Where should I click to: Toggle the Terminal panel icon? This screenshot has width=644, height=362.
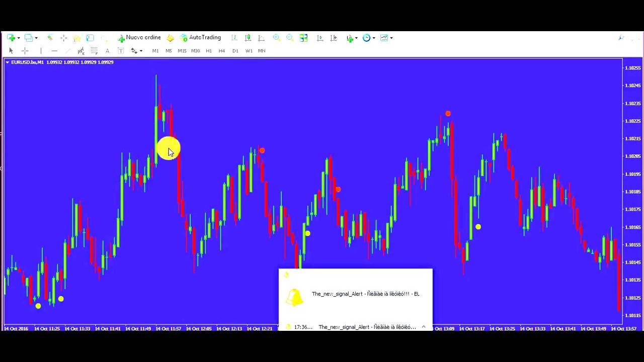(90, 38)
